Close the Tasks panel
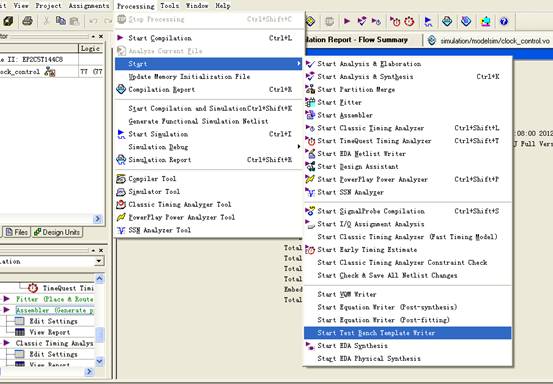The height and width of the screenshot is (384, 553). [101, 250]
